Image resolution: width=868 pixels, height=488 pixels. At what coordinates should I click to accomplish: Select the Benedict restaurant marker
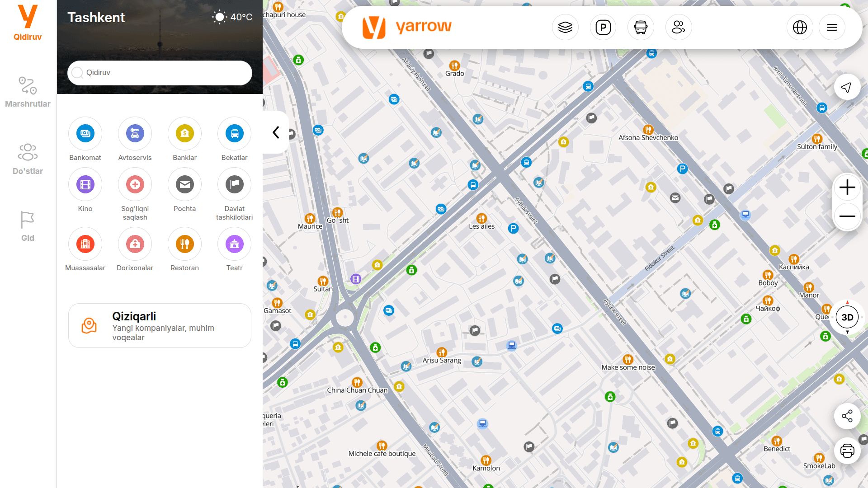(x=777, y=441)
